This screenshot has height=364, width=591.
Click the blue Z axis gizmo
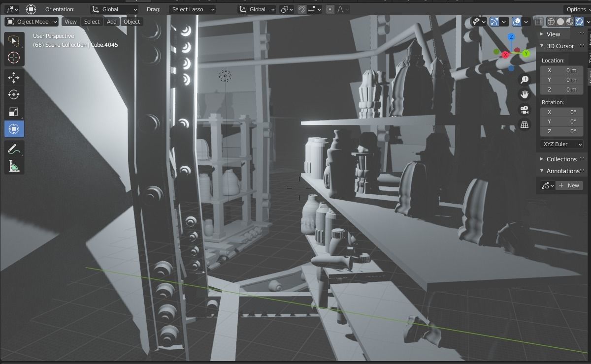[511, 37]
